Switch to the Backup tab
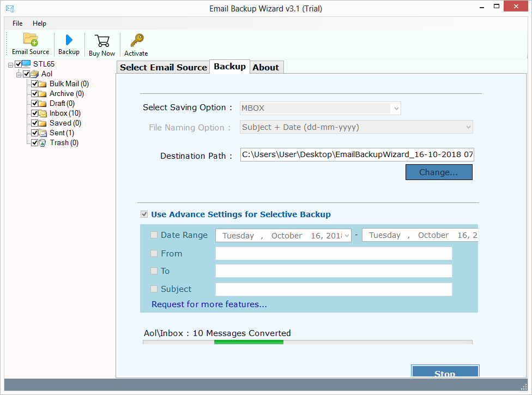532x395 pixels. (229, 67)
